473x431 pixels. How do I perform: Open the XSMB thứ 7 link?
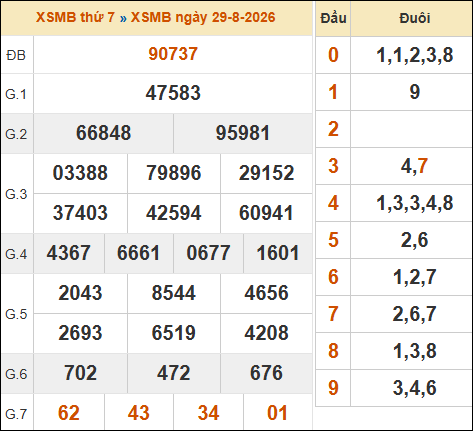pos(75,17)
